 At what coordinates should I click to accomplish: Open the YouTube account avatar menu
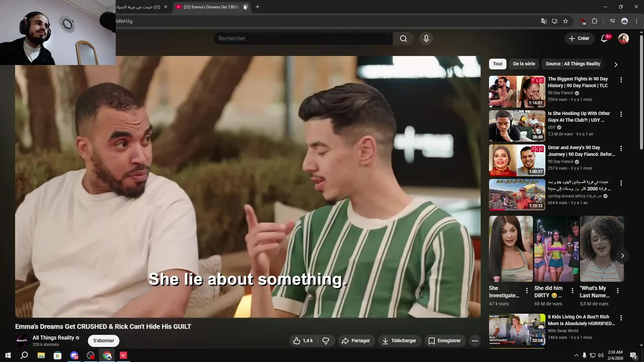click(623, 39)
